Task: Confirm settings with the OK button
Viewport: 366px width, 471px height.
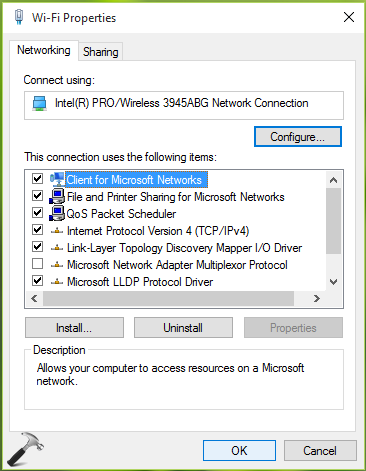Action: tap(239, 451)
